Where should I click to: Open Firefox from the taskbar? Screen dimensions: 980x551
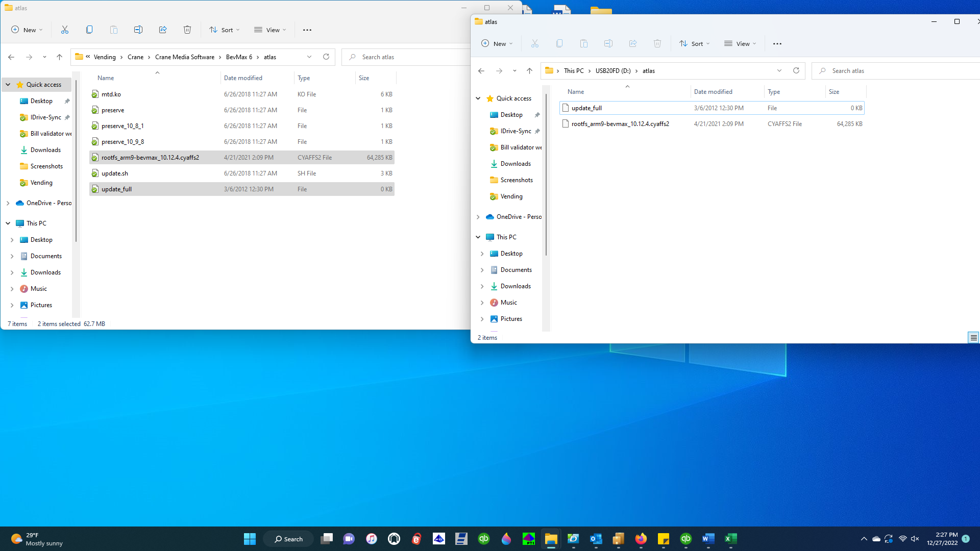(641, 539)
